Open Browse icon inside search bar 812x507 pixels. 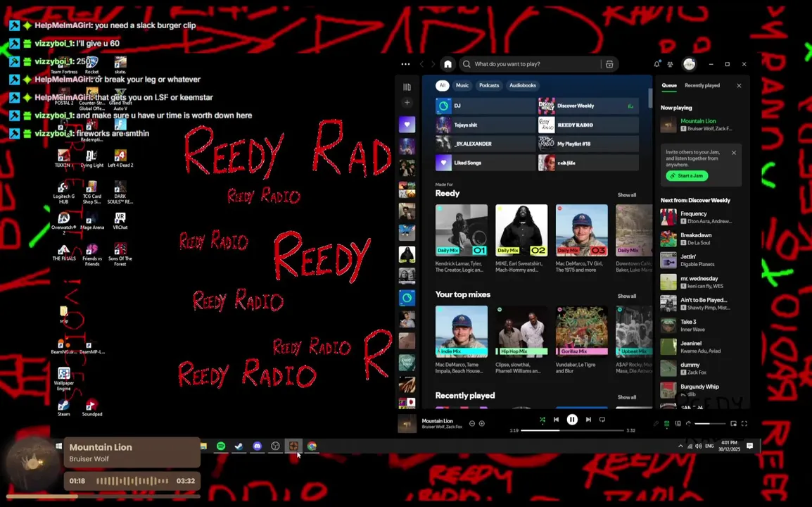pyautogui.click(x=609, y=64)
